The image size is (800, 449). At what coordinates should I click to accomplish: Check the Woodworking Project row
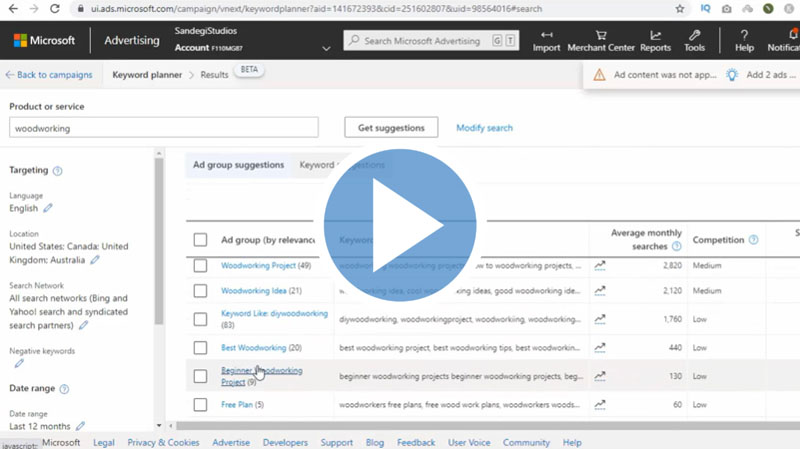(x=200, y=265)
